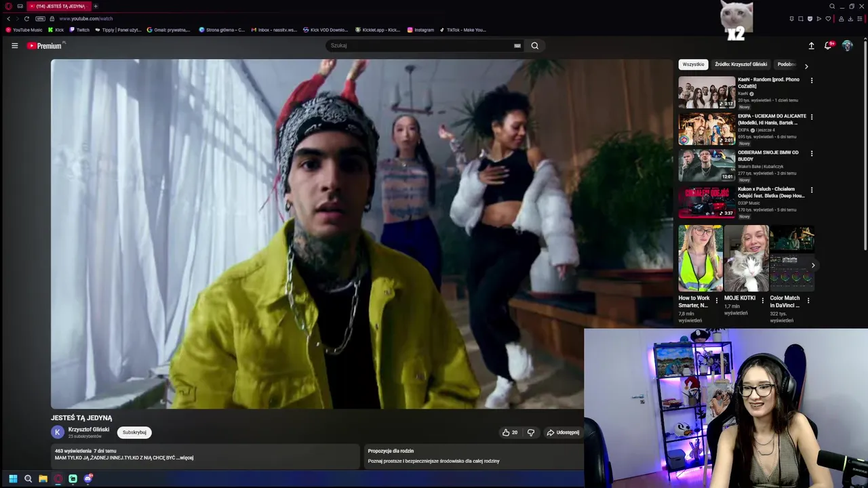This screenshot has width=868, height=488.
Task: Click the browser back arrow
Action: click(8, 18)
